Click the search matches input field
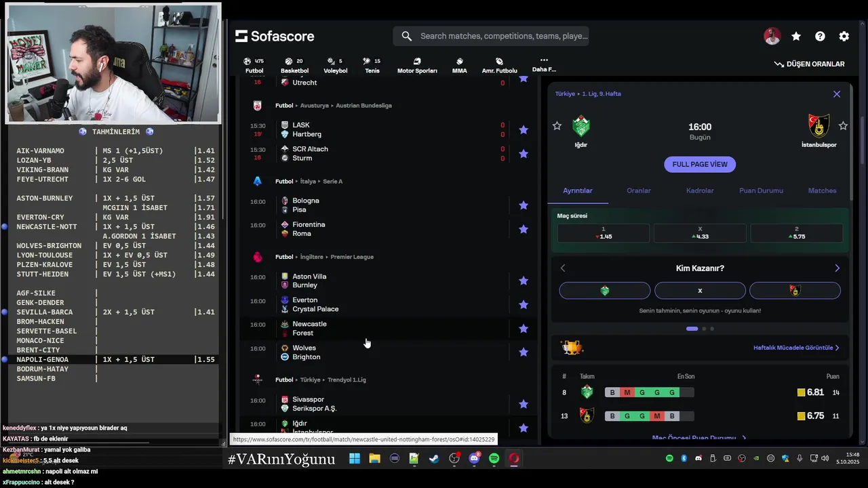The width and height of the screenshot is (868, 488). pos(491,36)
